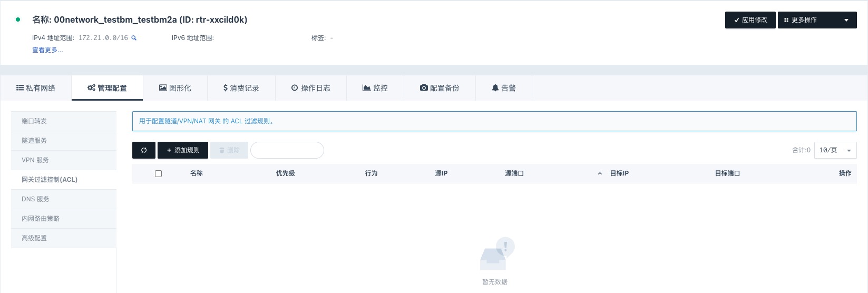Open the 配置备份 tab
Viewport: 868px width, 293px height.
tap(440, 88)
